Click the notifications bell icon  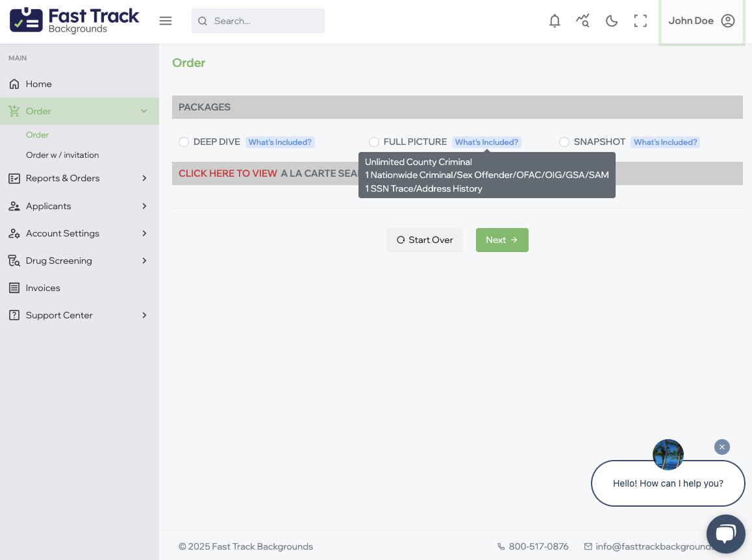(555, 21)
